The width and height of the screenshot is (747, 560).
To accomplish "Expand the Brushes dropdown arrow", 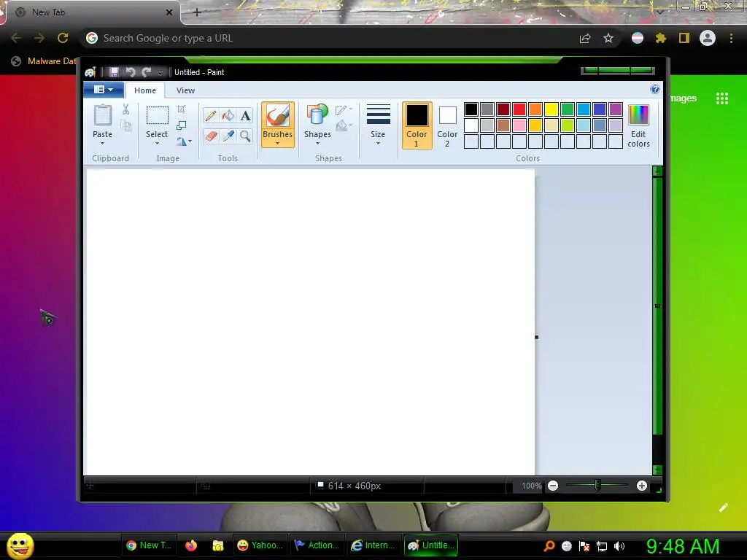I will click(277, 144).
